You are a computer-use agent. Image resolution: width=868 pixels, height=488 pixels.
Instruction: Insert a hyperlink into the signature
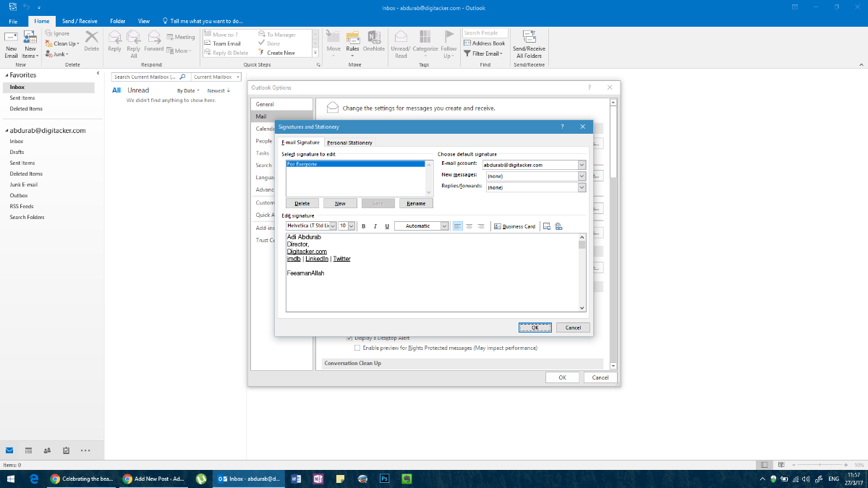click(x=558, y=226)
